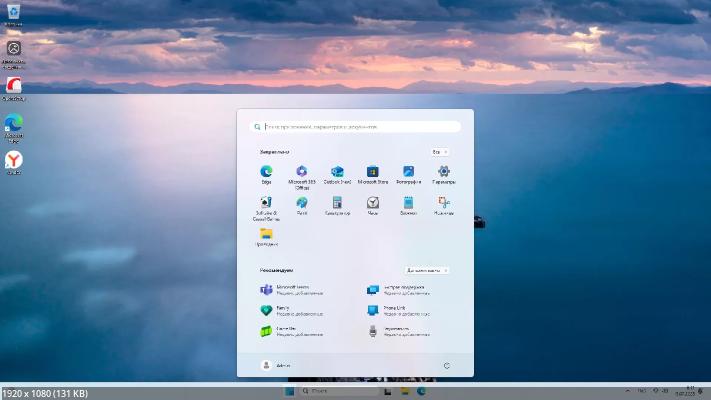Select the Recycle Bin desktop icon
This screenshot has width=711, height=400.
13,15
